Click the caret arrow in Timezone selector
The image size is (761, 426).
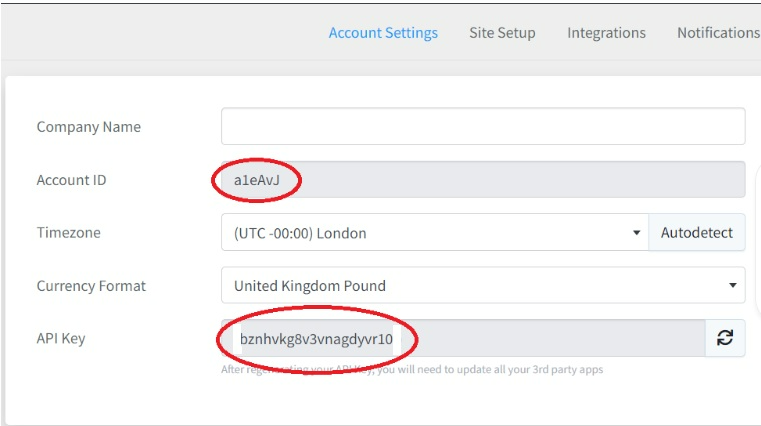pyautogui.click(x=637, y=233)
